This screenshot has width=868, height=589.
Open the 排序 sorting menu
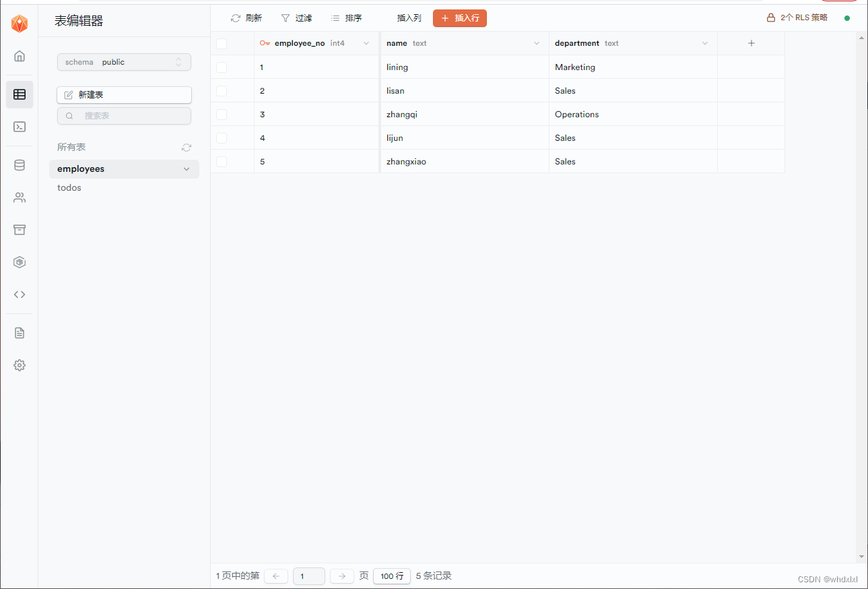(x=346, y=18)
